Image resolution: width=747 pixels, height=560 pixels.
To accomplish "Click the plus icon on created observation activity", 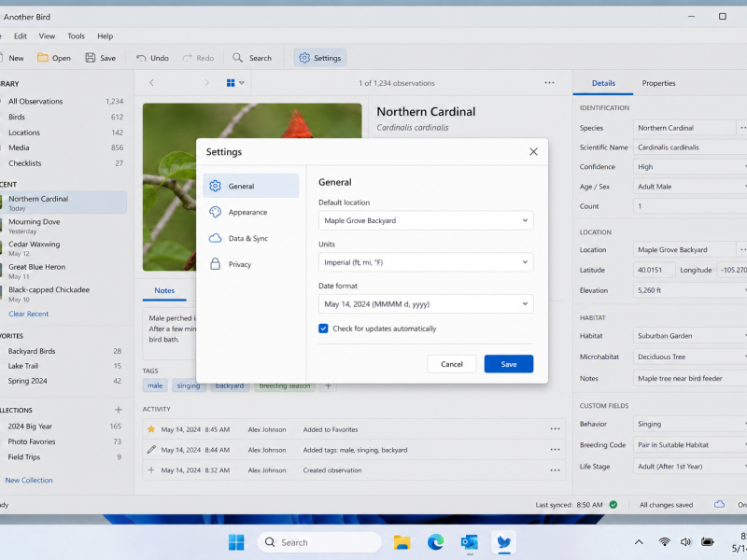I will tap(151, 470).
